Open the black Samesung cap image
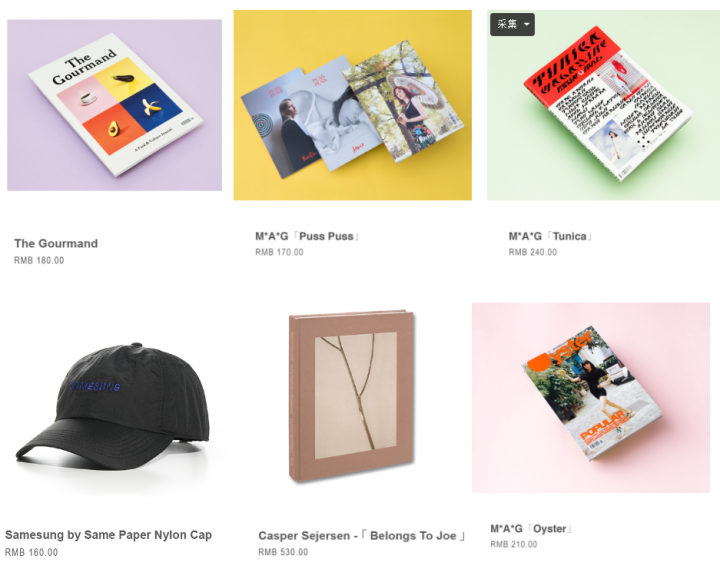The image size is (720, 569). coord(113,406)
